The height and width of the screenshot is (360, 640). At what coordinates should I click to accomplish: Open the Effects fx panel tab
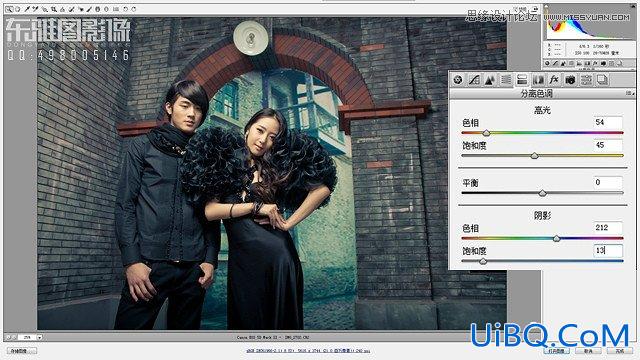[554, 80]
